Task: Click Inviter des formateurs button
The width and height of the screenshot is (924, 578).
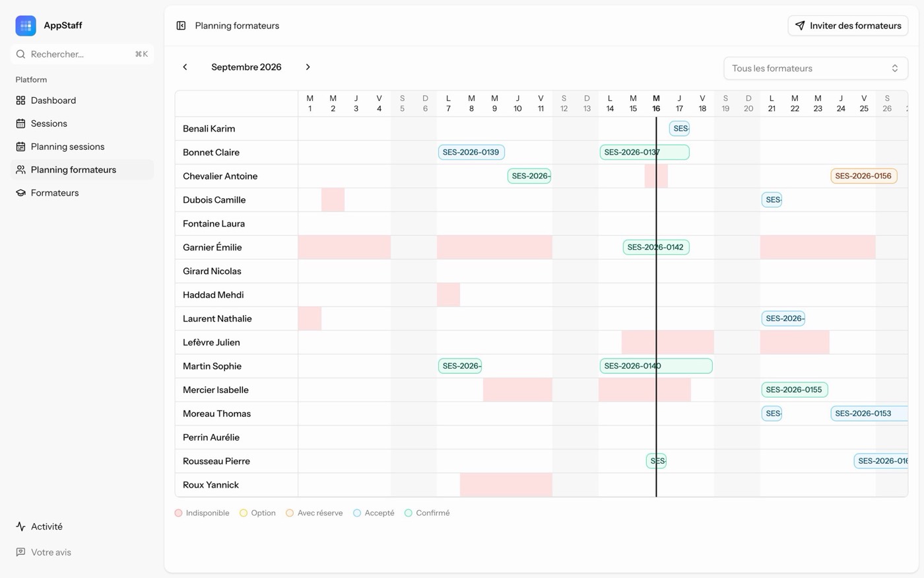Action: 847,26
